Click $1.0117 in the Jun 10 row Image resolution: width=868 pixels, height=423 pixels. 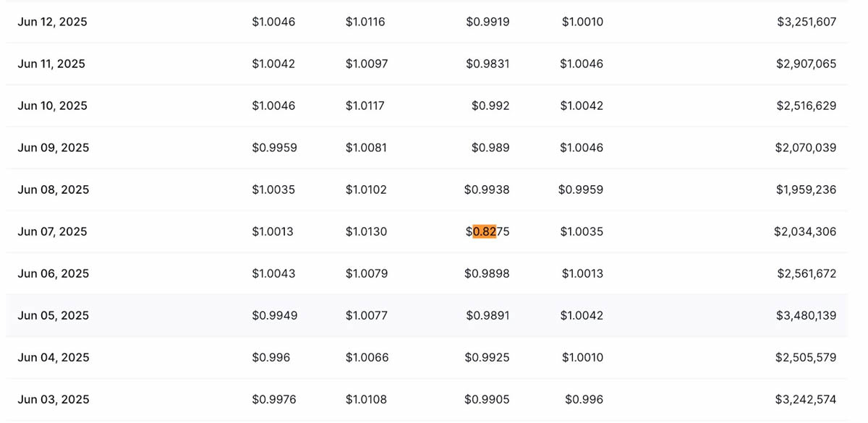point(365,106)
